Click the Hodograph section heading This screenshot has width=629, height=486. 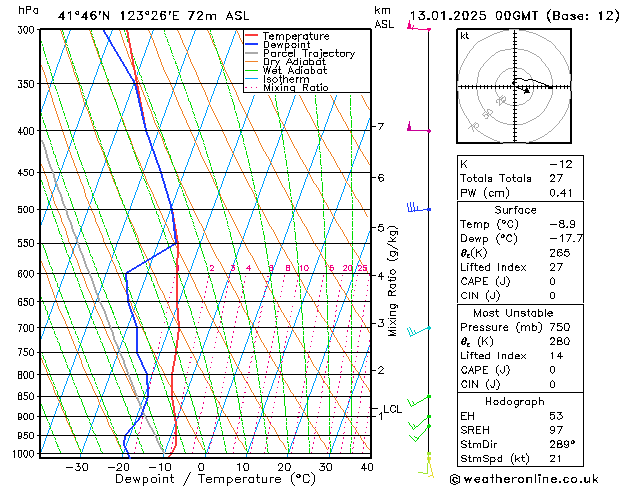515,402
